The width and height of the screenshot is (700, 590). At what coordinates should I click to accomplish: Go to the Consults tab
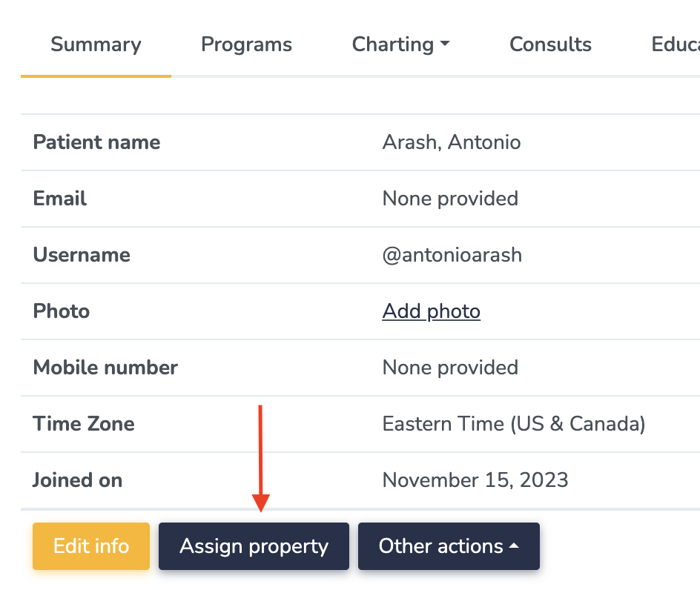[x=550, y=44]
